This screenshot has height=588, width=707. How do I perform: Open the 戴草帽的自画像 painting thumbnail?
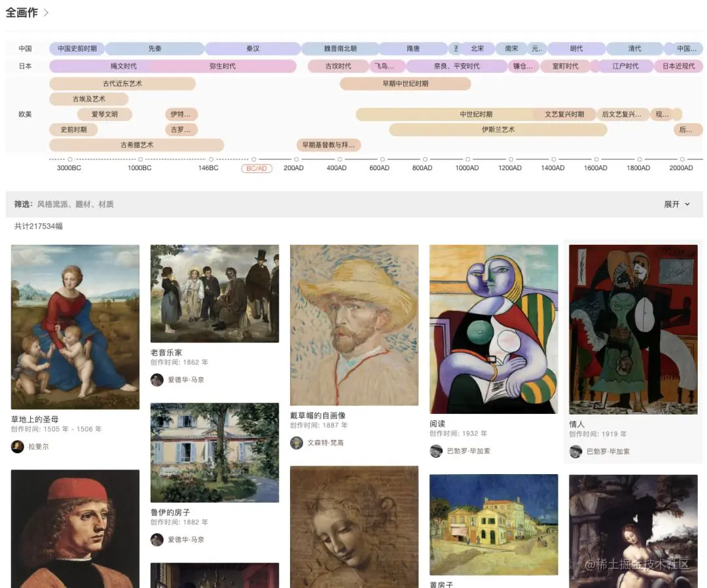354,325
